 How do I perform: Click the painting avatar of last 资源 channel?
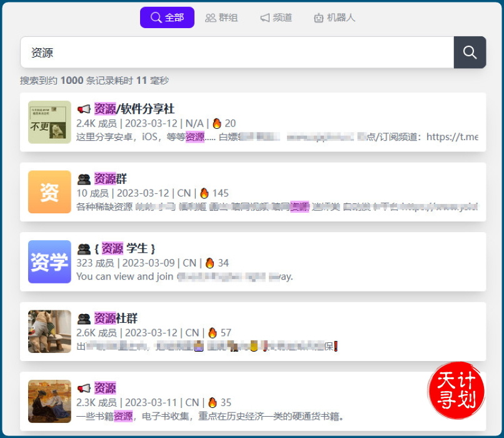[49, 401]
